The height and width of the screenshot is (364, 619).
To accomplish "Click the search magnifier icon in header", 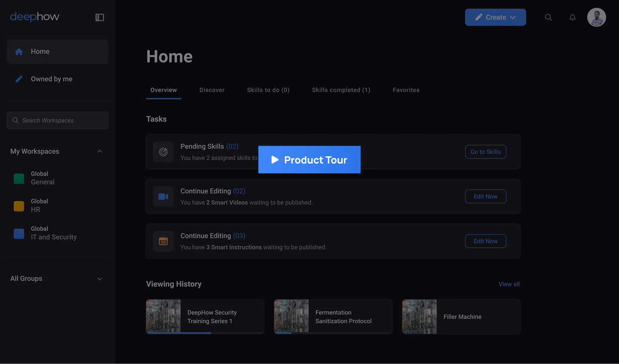I will tap(548, 17).
